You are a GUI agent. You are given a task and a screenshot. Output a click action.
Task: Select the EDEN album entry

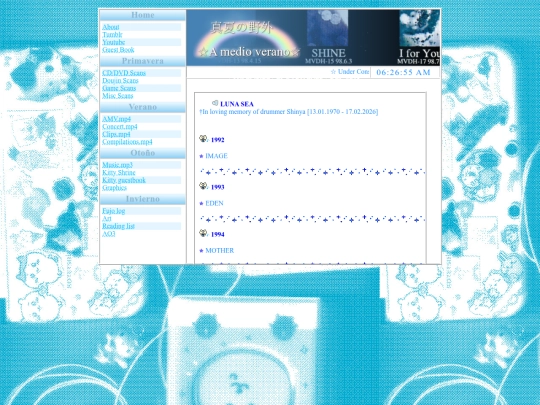[214, 203]
